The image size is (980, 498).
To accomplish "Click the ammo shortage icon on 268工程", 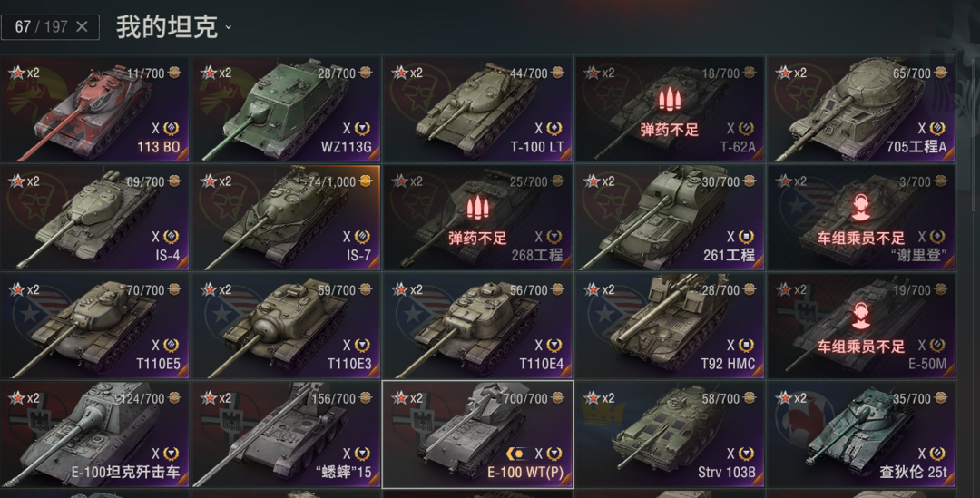I will (477, 208).
